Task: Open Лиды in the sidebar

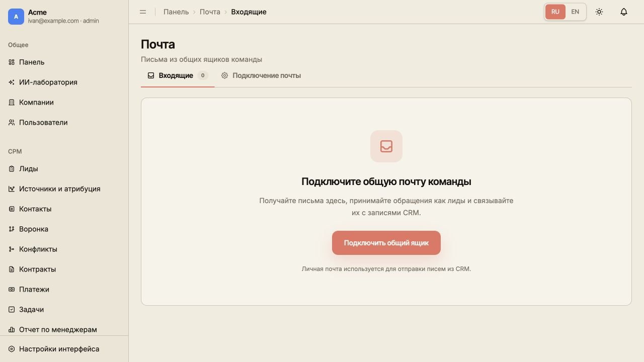Action: tap(64, 169)
